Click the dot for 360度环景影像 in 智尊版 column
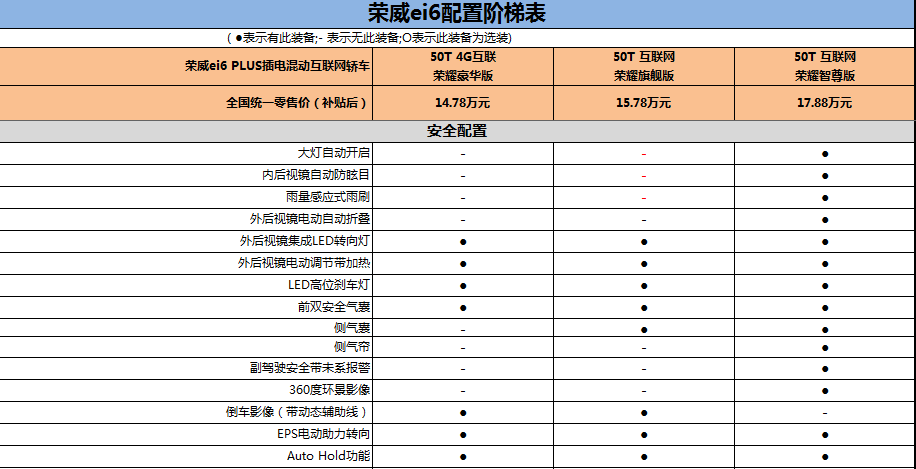This screenshot has height=469, width=916. coord(825,391)
